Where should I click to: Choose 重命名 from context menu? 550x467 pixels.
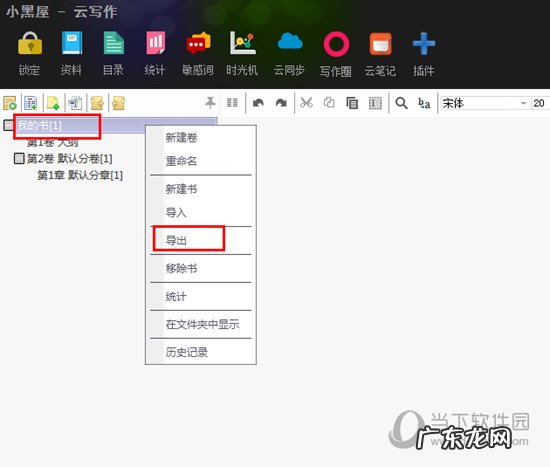(181, 161)
